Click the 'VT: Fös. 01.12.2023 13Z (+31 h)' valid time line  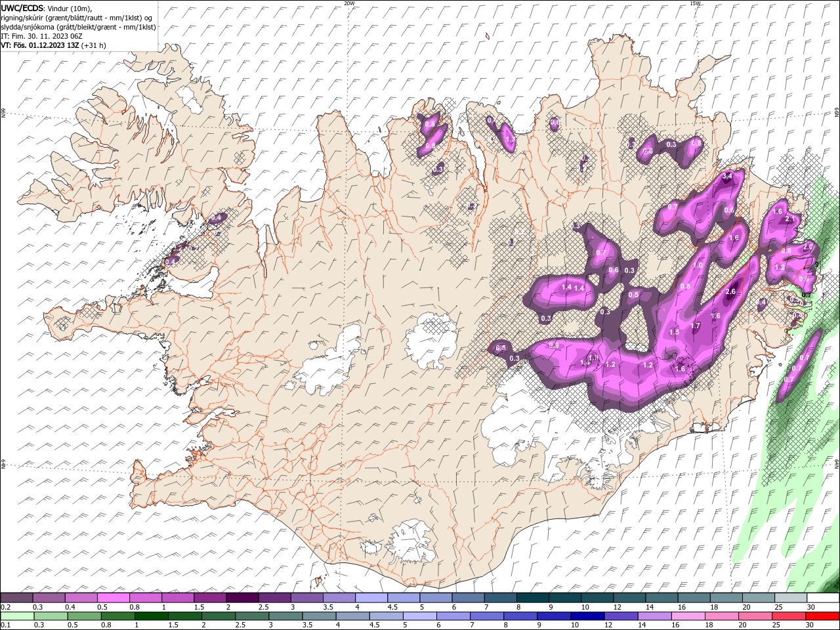[54, 45]
